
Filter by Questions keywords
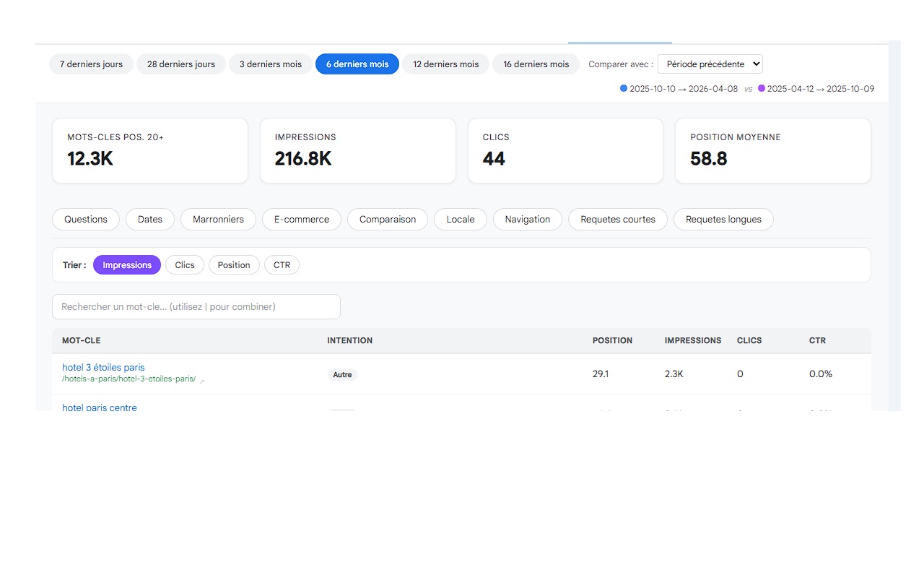[86, 220]
